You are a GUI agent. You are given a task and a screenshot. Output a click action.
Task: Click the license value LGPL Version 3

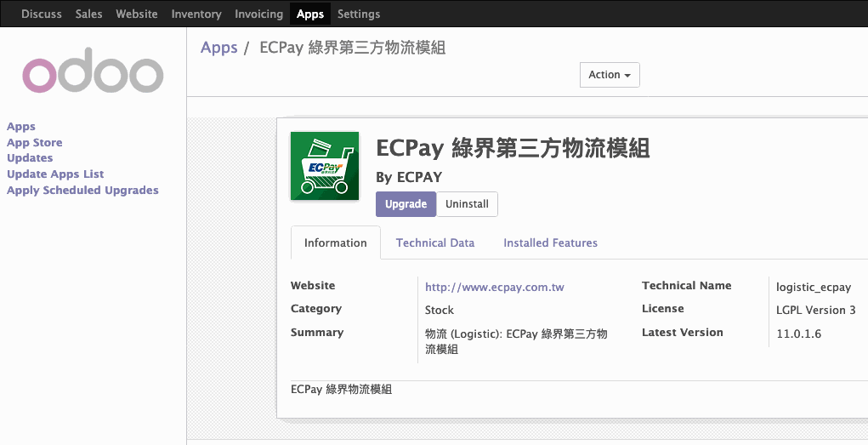pyautogui.click(x=815, y=311)
